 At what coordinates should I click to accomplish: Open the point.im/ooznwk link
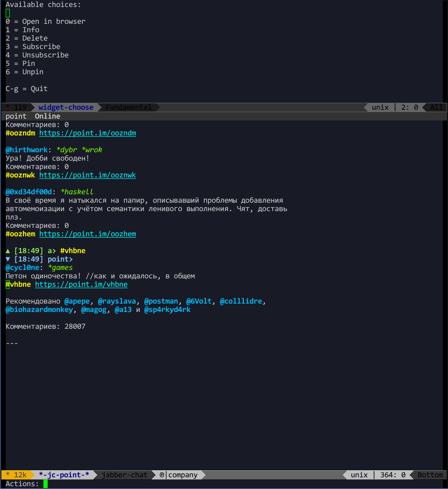click(87, 175)
